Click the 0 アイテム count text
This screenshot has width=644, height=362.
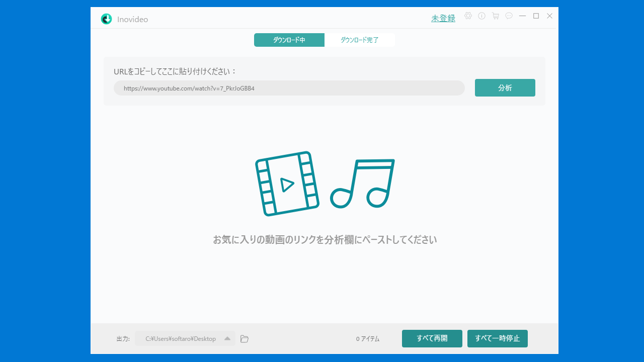(x=368, y=339)
